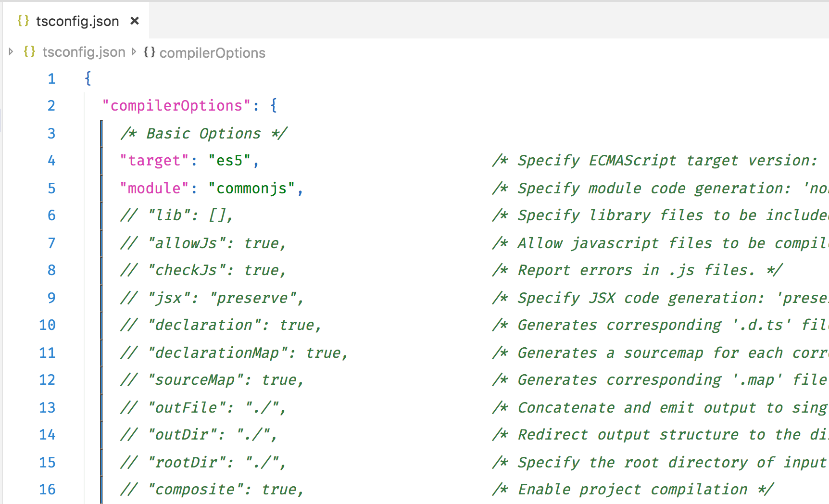Click the chevron between tsconfig.json and compilerOptions
The width and height of the screenshot is (829, 504).
tap(133, 52)
